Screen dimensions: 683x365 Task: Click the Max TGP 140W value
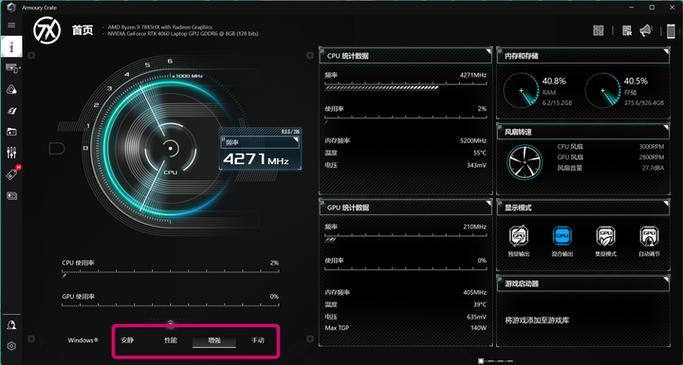point(478,328)
